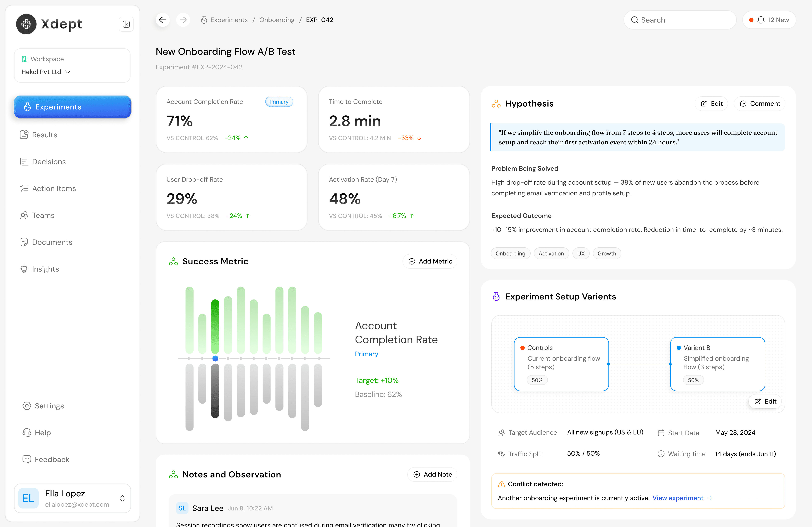Open the notifications bell with 12 New
The image size is (812, 527).
tap(769, 20)
